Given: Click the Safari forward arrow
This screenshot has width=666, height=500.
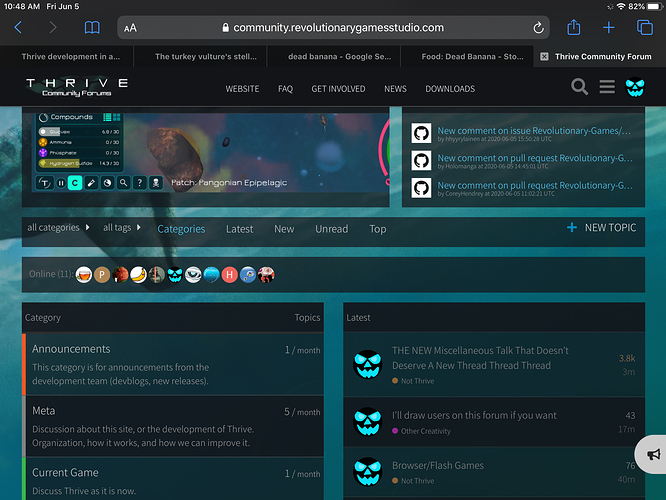Looking at the screenshot, I should [x=53, y=28].
